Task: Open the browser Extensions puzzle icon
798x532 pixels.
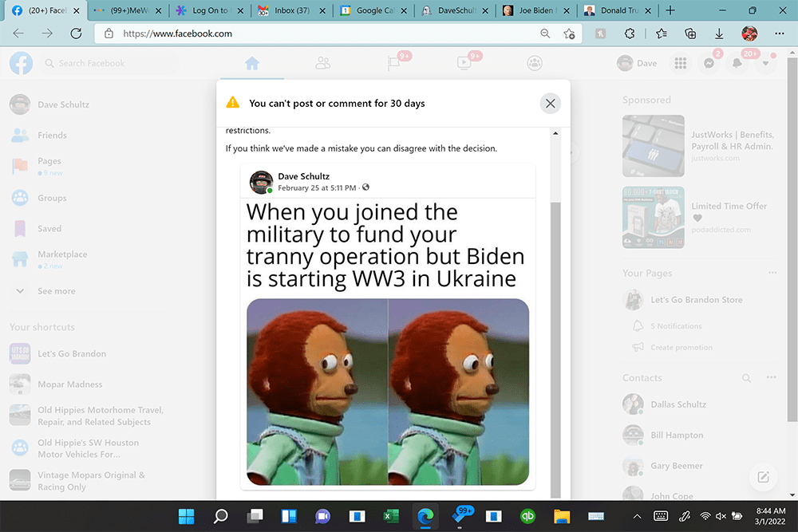Action: click(x=630, y=33)
